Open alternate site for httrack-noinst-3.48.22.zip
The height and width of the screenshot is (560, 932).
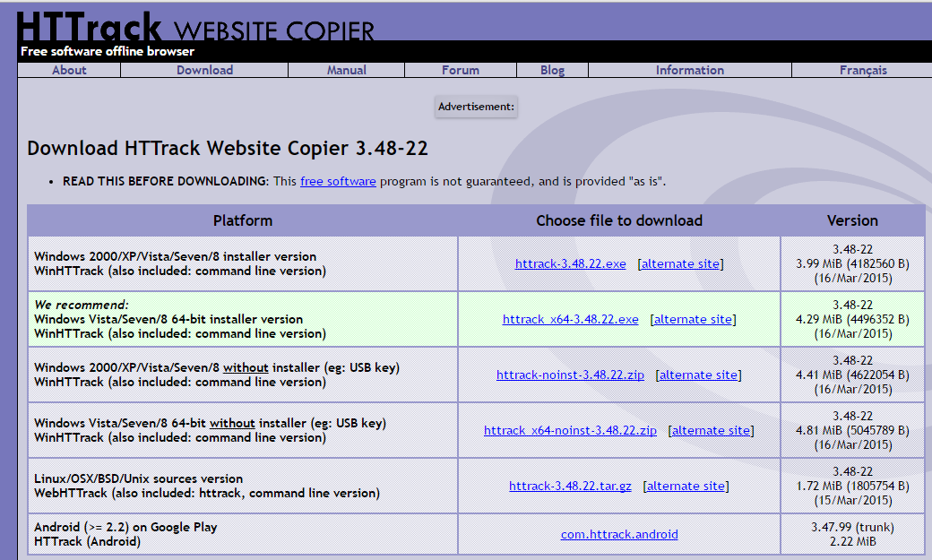(698, 375)
